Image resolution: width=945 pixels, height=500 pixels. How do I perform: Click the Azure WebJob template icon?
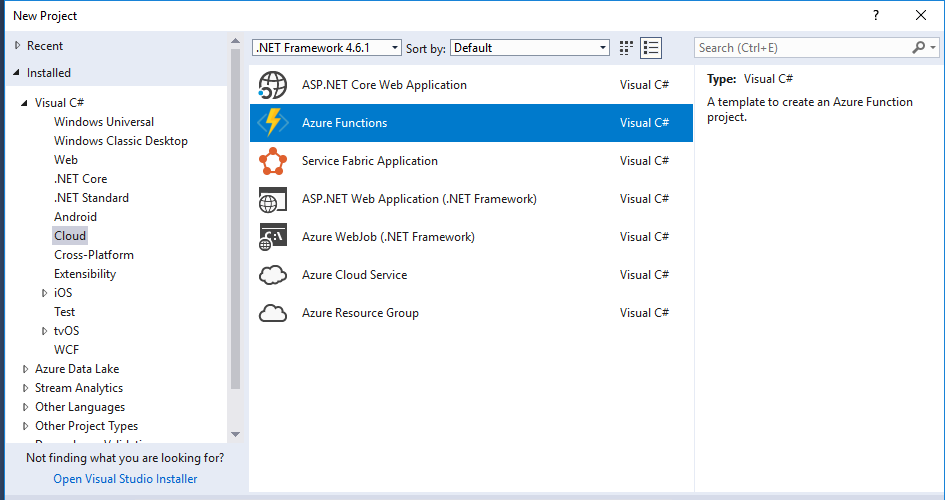[272, 237]
